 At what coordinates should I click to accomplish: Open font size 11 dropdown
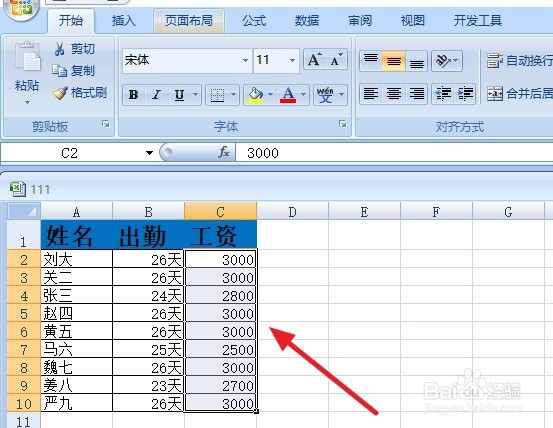point(292,60)
